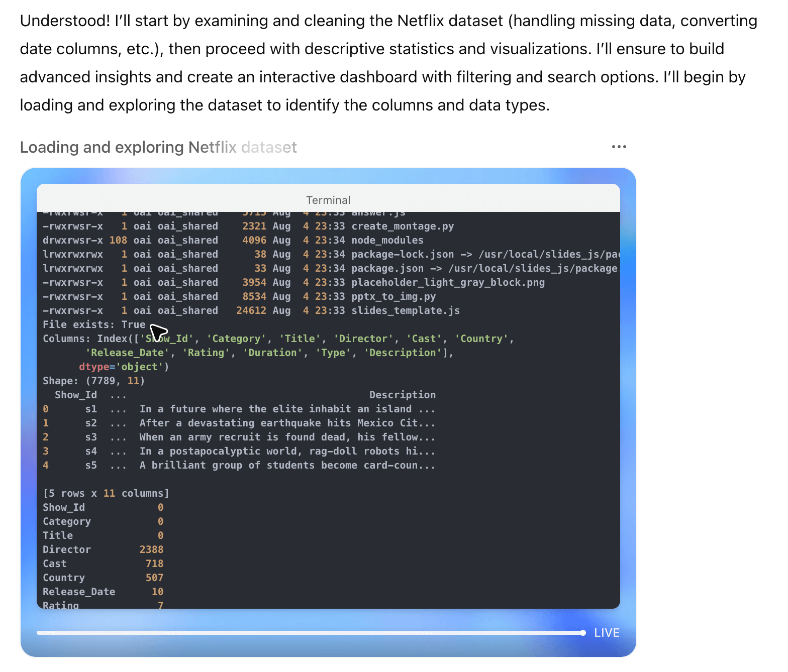Image resolution: width=788 pixels, height=672 pixels.
Task: Click the '[5 rows x 11 columns]' line
Action: click(106, 493)
